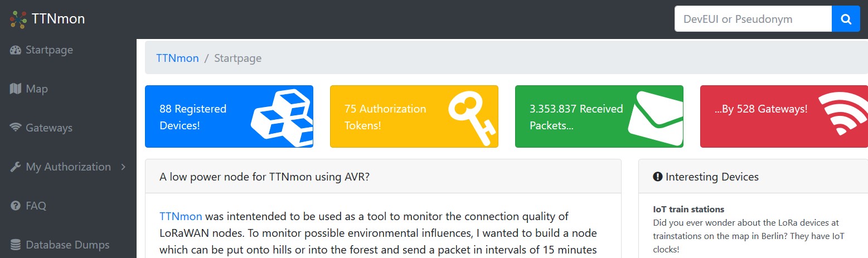Expand the My Authorization chevron arrow

[123, 167]
